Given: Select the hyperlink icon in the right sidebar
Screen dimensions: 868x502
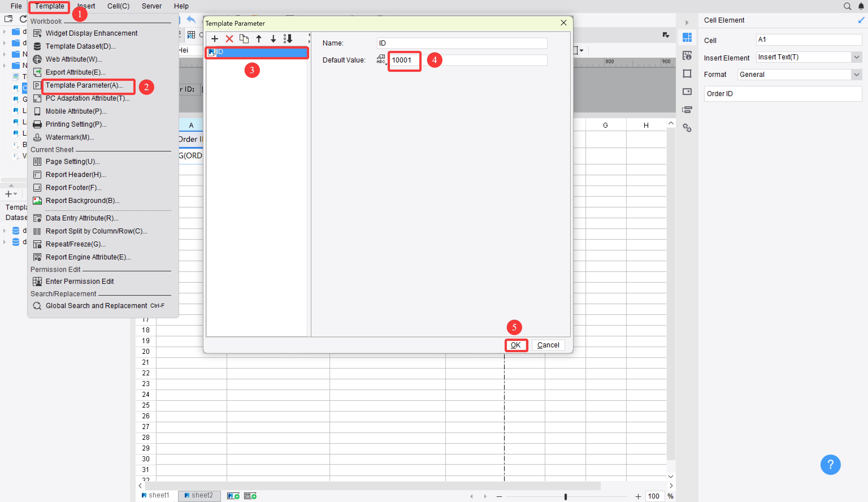Looking at the screenshot, I should click(x=687, y=127).
